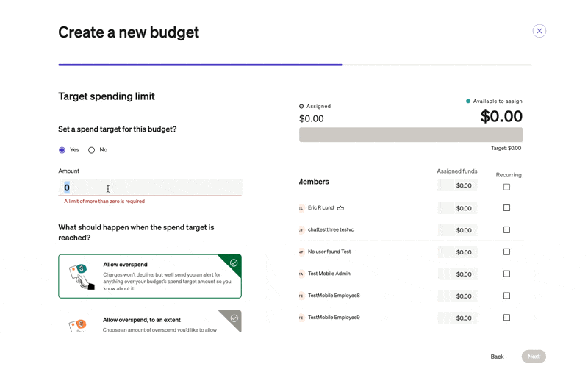Toggle the top Recurring checkbox in Members header
This screenshot has width=588, height=378.
tap(506, 187)
